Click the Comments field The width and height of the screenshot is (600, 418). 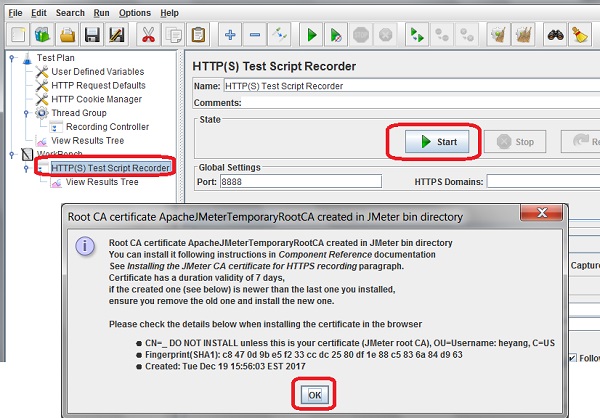pos(421,103)
